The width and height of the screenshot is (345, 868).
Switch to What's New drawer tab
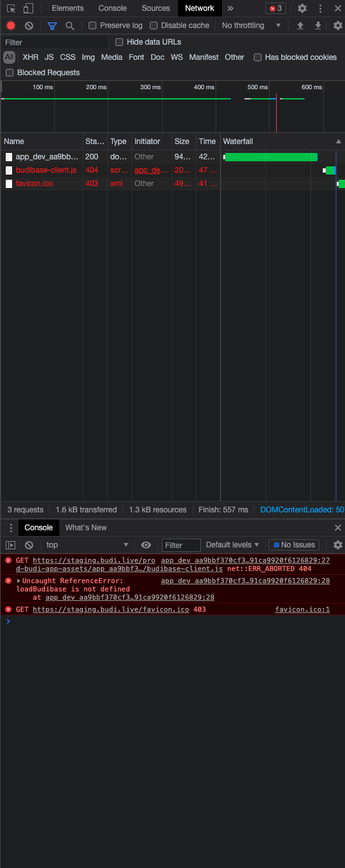click(86, 528)
